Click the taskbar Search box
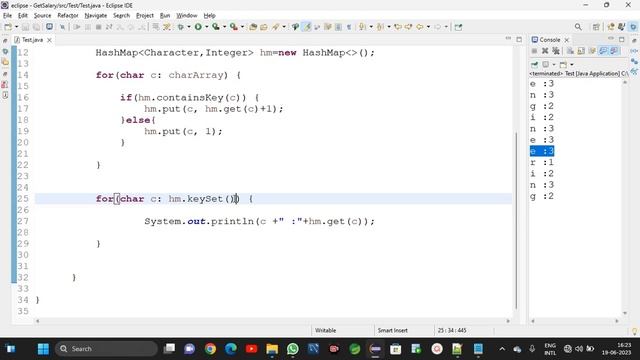 click(x=107, y=349)
